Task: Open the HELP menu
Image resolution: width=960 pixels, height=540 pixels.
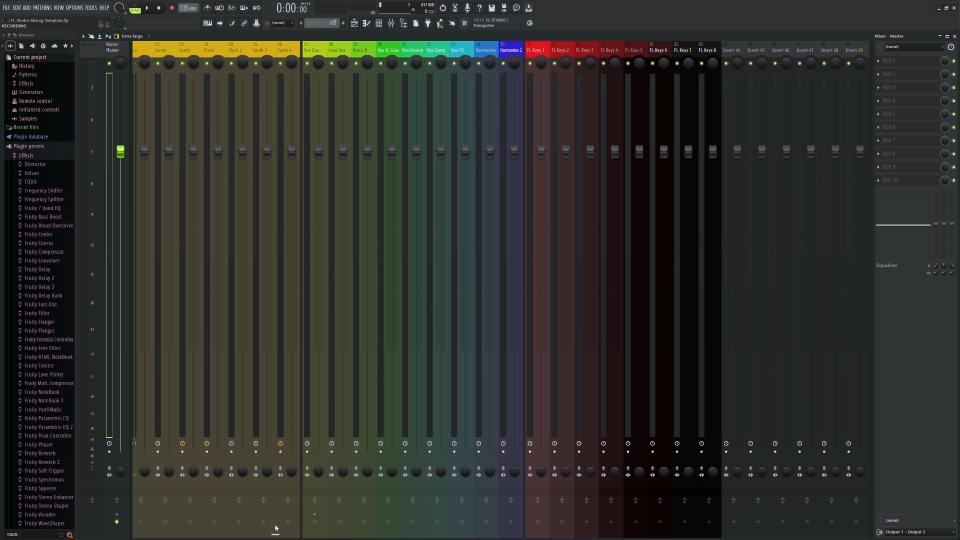Action: 104,8
